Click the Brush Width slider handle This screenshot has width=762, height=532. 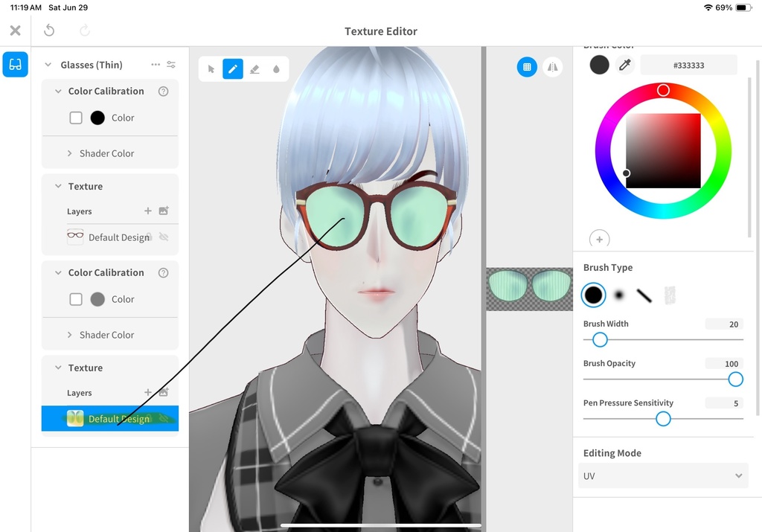tap(601, 339)
